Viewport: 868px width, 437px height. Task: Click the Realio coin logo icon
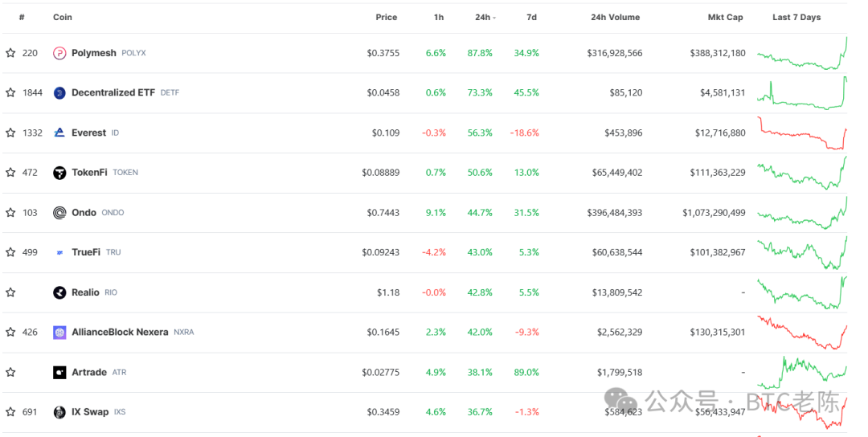coord(59,292)
